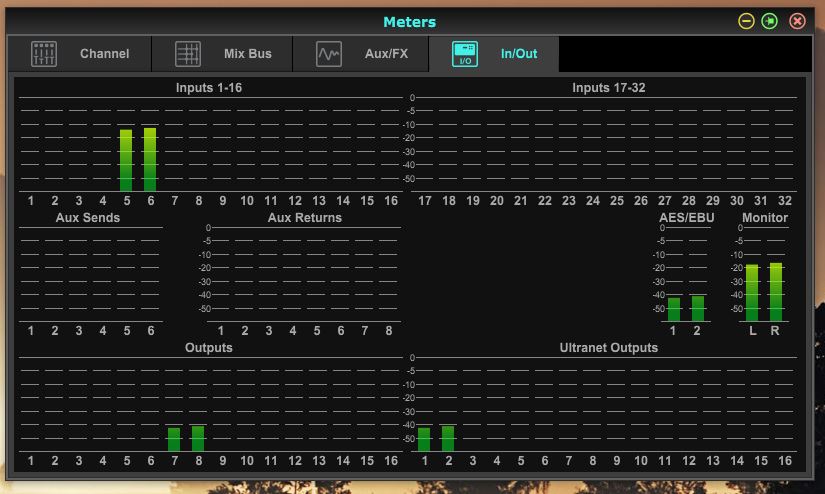Open the Aux/FX tab label
825x494 pixels.
point(386,54)
